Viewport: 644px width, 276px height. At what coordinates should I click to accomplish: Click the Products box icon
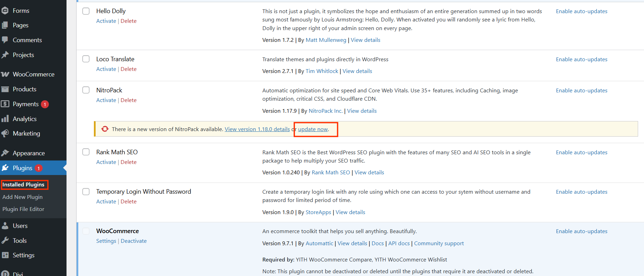tap(5, 89)
